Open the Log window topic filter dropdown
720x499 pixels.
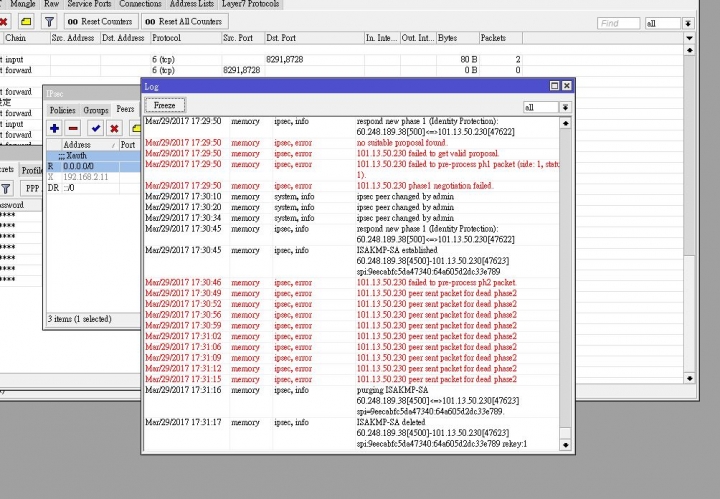pos(565,107)
